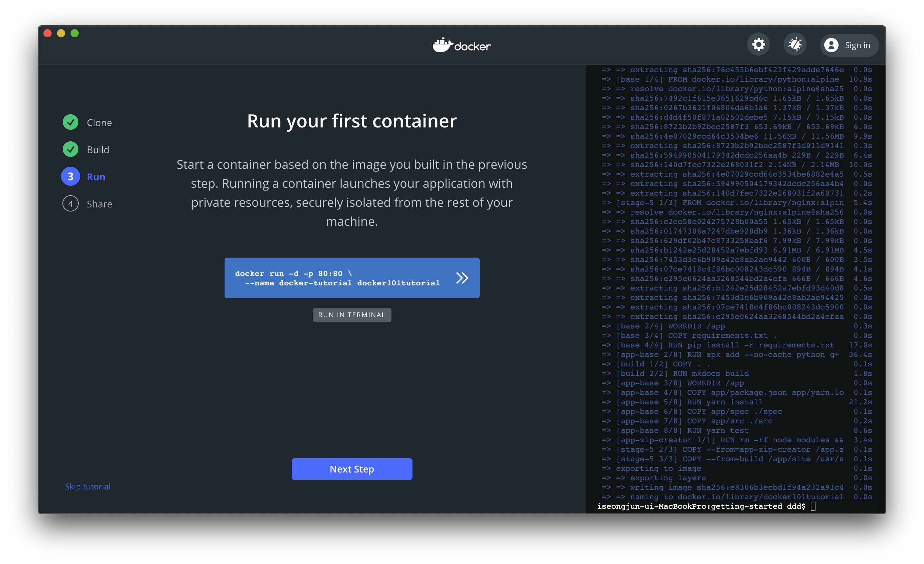This screenshot has width=924, height=564.
Task: Click the green checkmark beside Build
Action: (71, 149)
